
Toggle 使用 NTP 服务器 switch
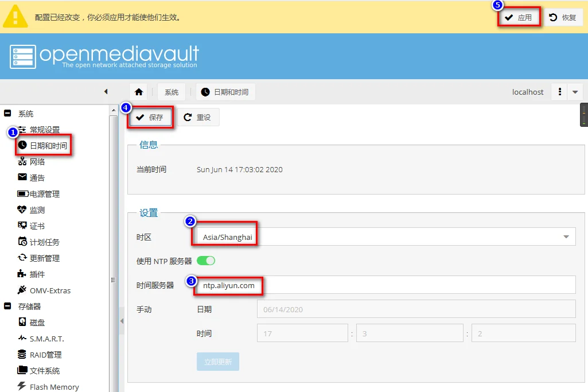coord(206,261)
